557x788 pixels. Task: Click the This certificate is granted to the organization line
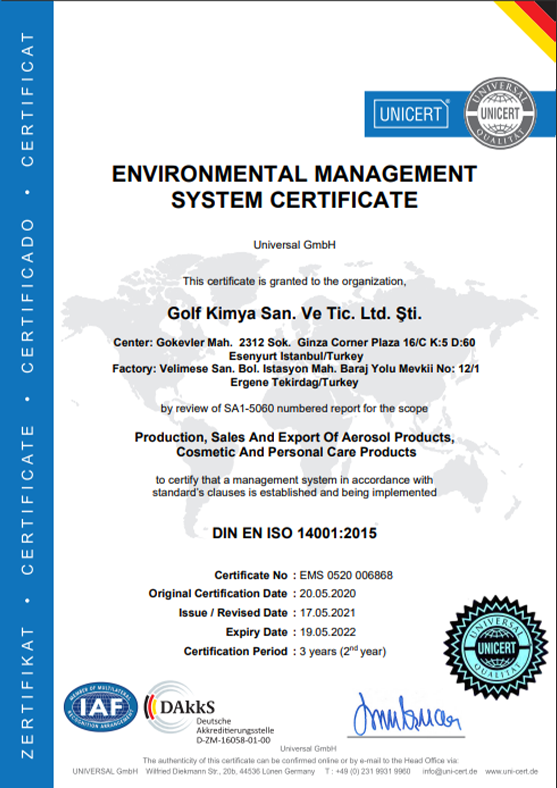pos(294,281)
